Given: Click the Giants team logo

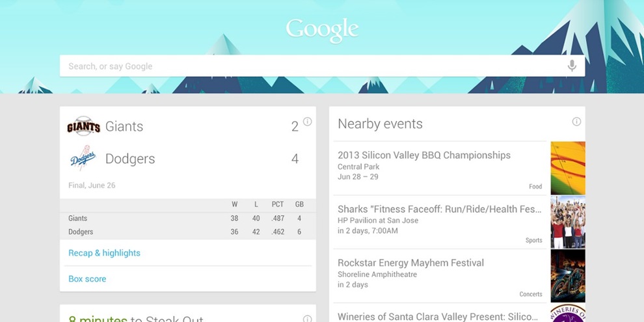Looking at the screenshot, I should [83, 126].
